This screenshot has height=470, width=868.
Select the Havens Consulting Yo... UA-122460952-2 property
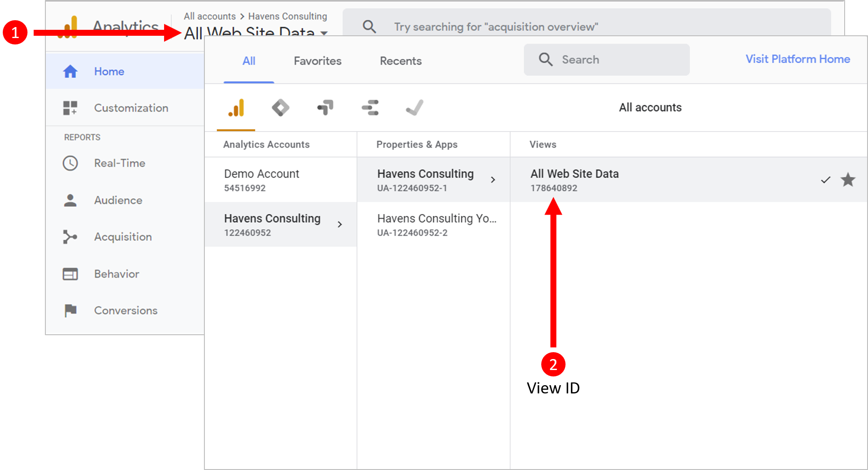[434, 225]
